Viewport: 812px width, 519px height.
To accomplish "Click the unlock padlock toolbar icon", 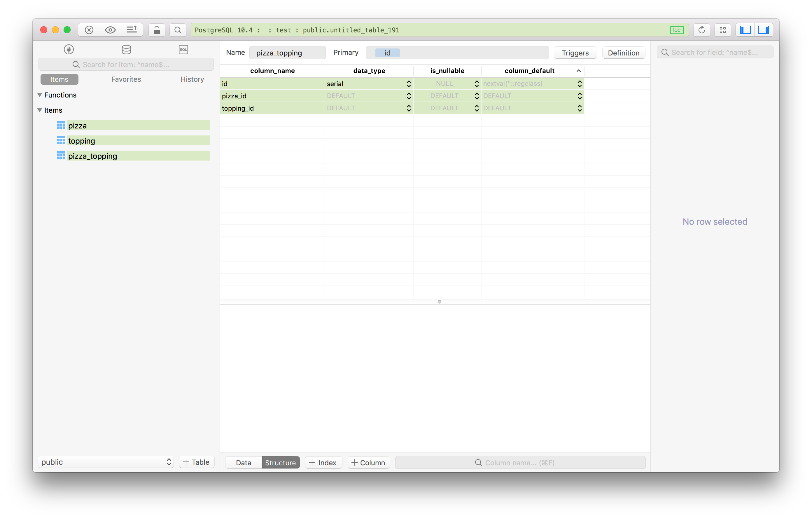I will point(156,30).
